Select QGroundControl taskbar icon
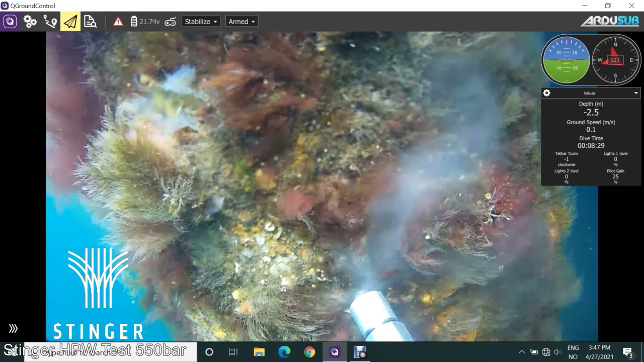 (x=335, y=352)
